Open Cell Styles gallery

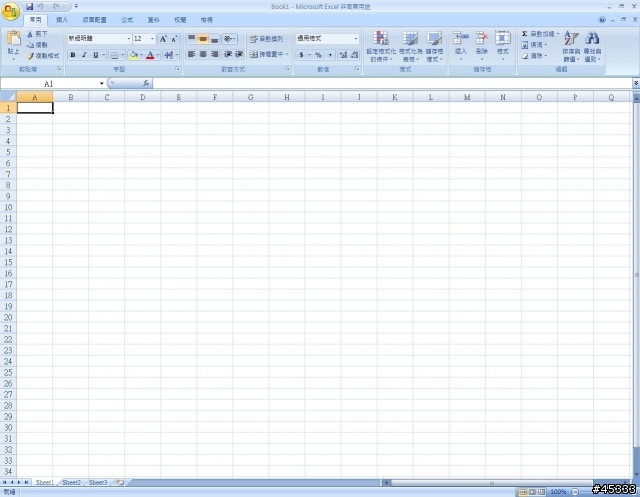[x=434, y=46]
